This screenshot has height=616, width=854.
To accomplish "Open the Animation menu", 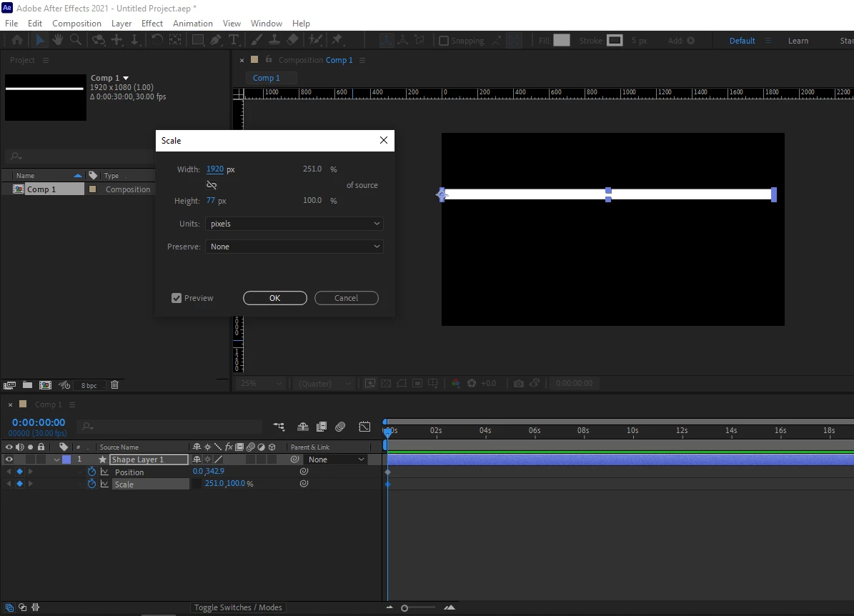I will [x=193, y=24].
